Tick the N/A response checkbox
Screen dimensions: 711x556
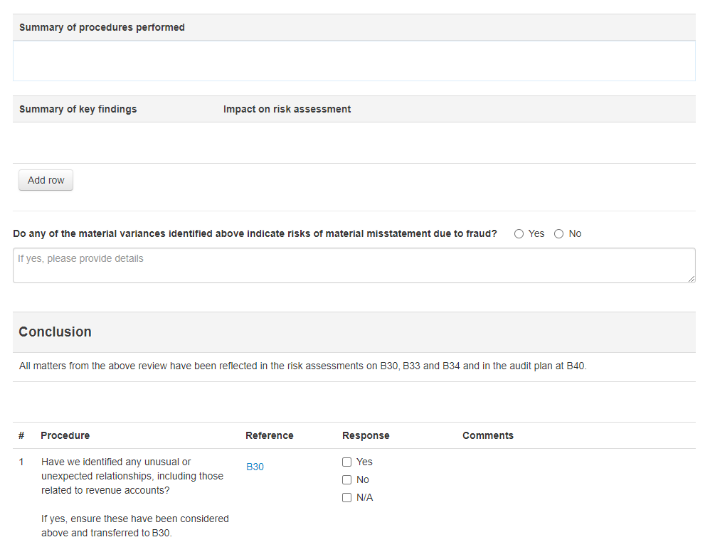347,498
